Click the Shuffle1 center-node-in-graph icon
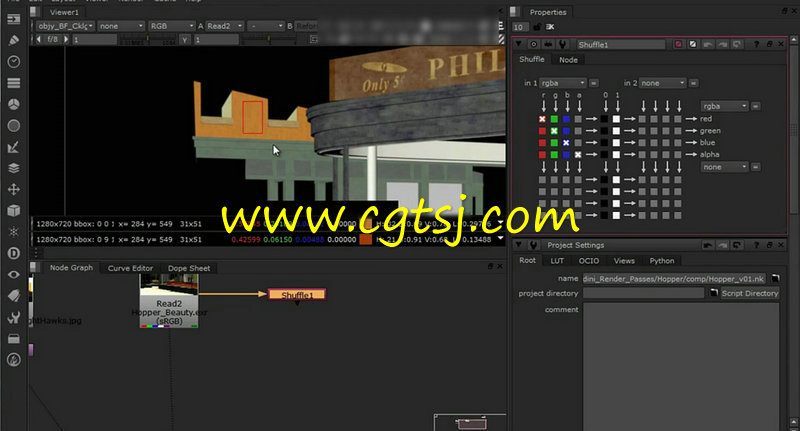Screen dimensions: 800x431 533,44
